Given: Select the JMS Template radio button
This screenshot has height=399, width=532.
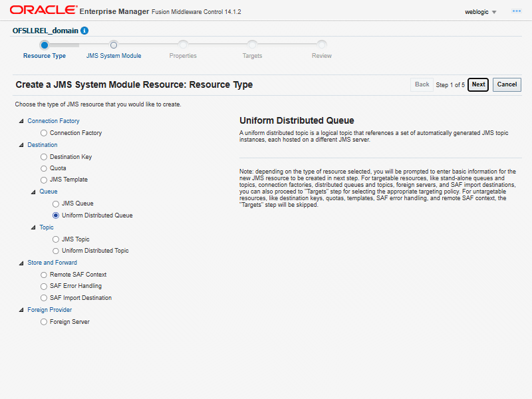Looking at the screenshot, I should 44,180.
